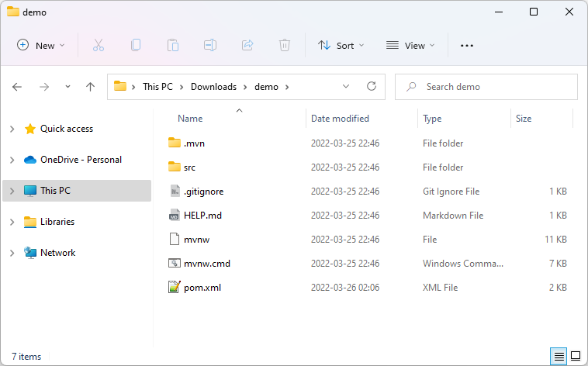Click the Cut scissors icon in toolbar

(99, 46)
